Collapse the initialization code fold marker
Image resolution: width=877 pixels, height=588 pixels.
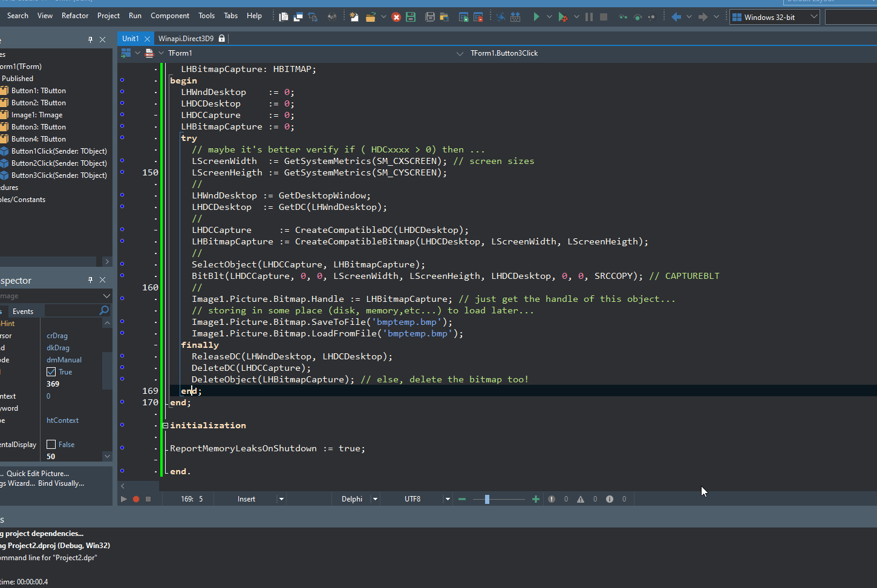(x=165, y=425)
